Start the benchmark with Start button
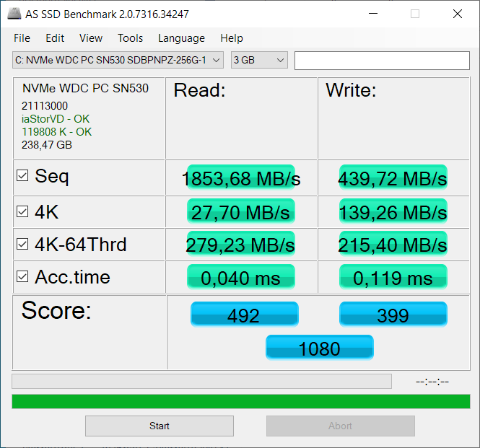480x448 pixels. tap(160, 426)
